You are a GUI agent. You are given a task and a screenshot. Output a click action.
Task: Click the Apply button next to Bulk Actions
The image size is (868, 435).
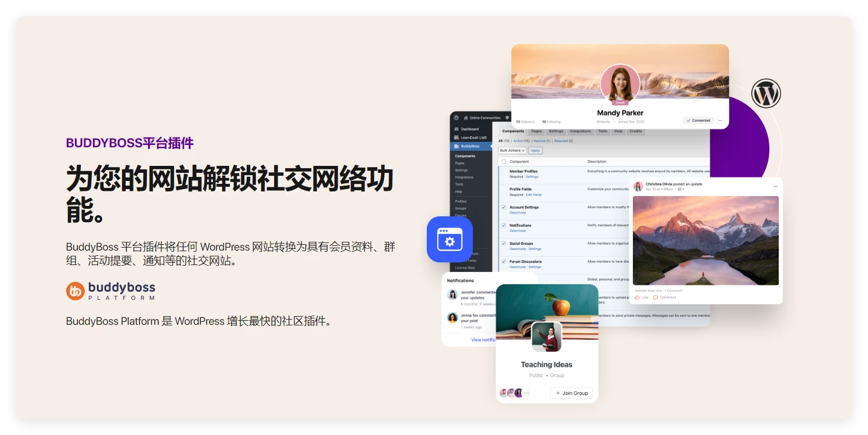[x=535, y=150]
